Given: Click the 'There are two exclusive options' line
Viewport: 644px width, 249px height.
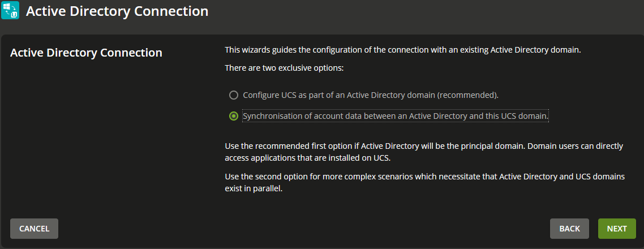Looking at the screenshot, I should (x=284, y=68).
